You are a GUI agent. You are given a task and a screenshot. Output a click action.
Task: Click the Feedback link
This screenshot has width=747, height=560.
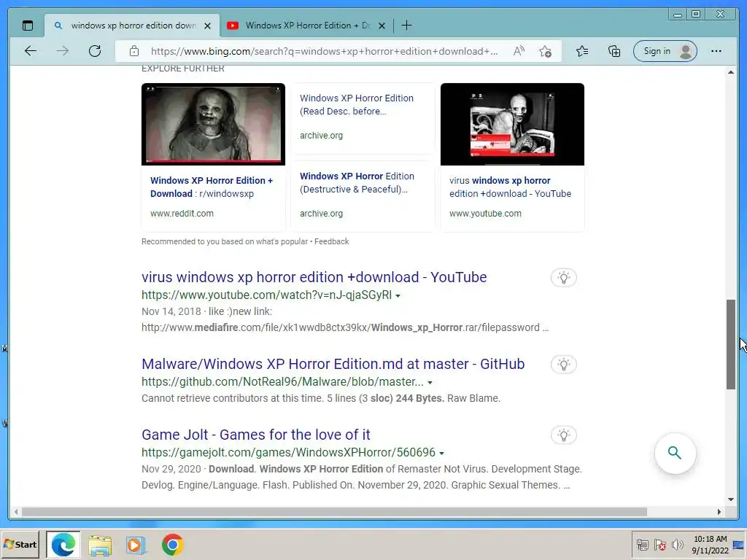point(332,241)
